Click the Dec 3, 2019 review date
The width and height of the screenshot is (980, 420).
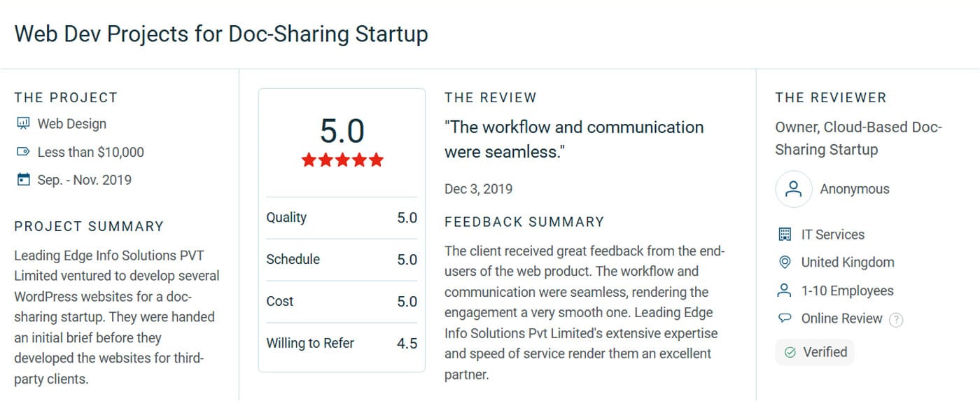(x=478, y=188)
